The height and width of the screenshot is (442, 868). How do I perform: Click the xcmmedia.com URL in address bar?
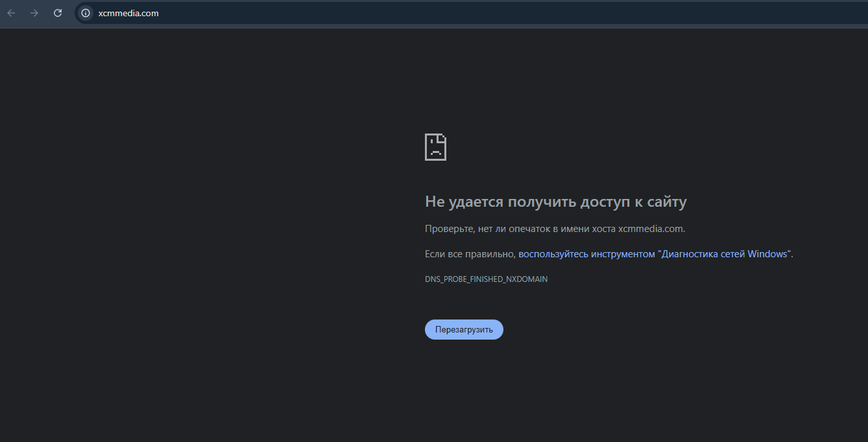128,13
